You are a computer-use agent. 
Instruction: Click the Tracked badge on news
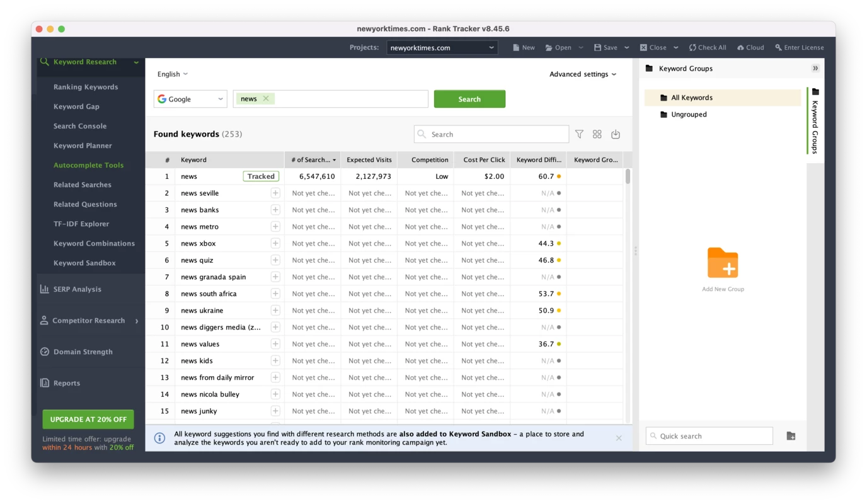261,176
